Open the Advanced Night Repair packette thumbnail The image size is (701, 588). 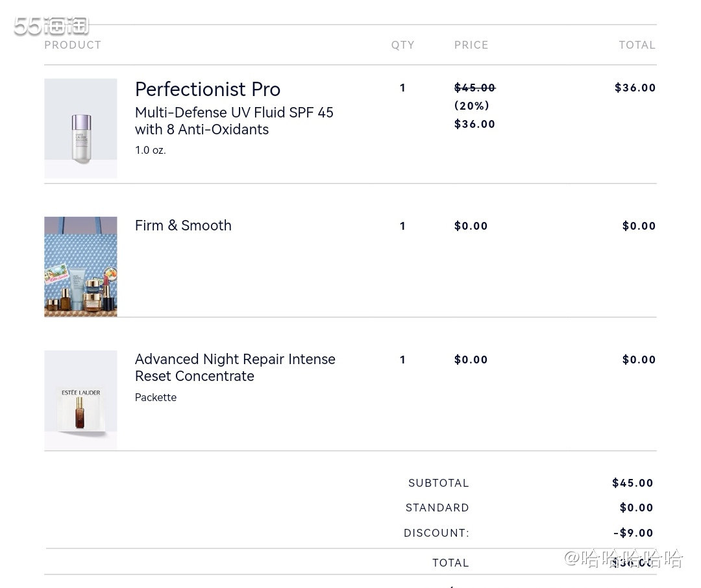80,400
